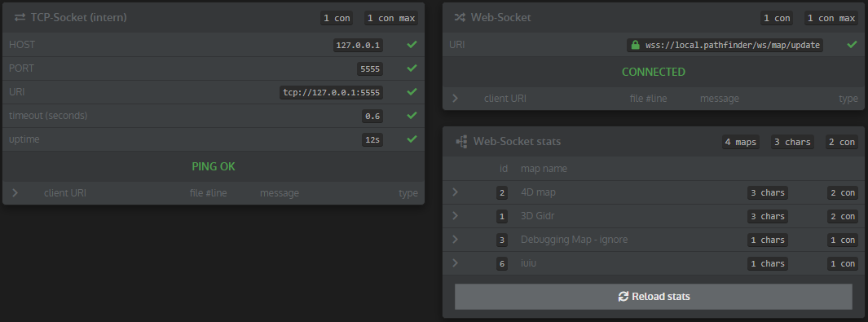868x322 pixels.
Task: Click the green checkmark beside HOST
Action: click(412, 44)
